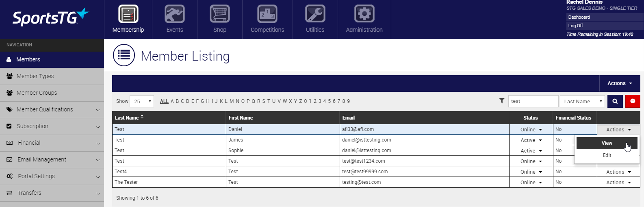Filter members by letter A
644x207 pixels.
[x=172, y=101]
